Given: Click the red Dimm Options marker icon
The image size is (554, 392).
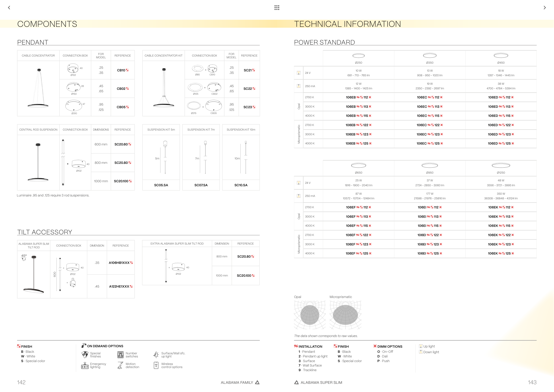Looking at the screenshot, I should [375, 346].
